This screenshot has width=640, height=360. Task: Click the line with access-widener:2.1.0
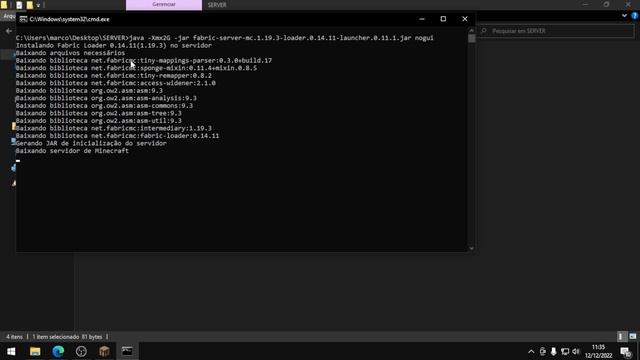tap(116, 83)
